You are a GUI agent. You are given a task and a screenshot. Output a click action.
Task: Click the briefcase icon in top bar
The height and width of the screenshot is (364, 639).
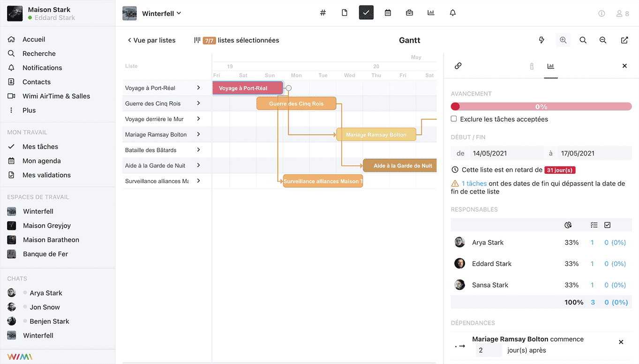[409, 13]
